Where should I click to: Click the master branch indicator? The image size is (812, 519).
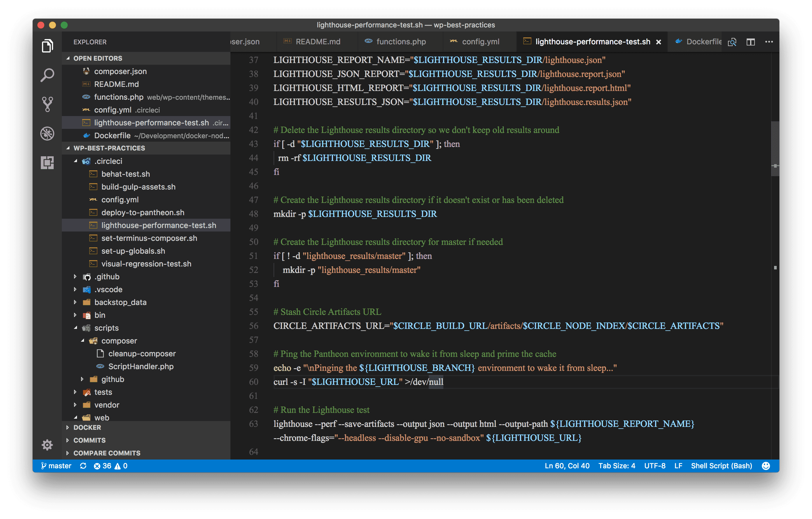tap(56, 466)
